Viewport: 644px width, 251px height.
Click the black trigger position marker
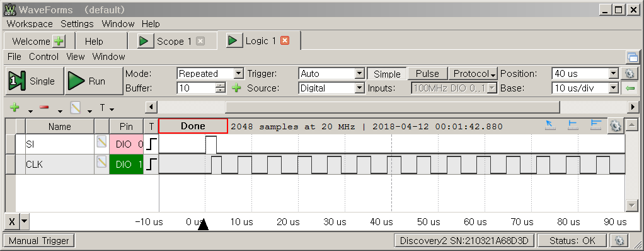[204, 225]
